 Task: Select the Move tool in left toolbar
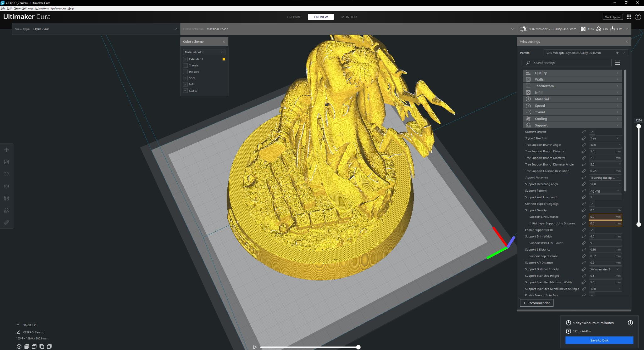tap(7, 150)
